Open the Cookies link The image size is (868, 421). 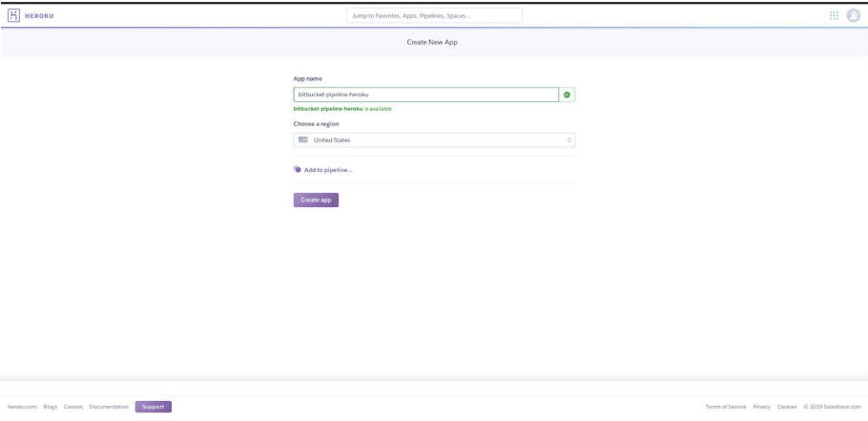tap(787, 407)
